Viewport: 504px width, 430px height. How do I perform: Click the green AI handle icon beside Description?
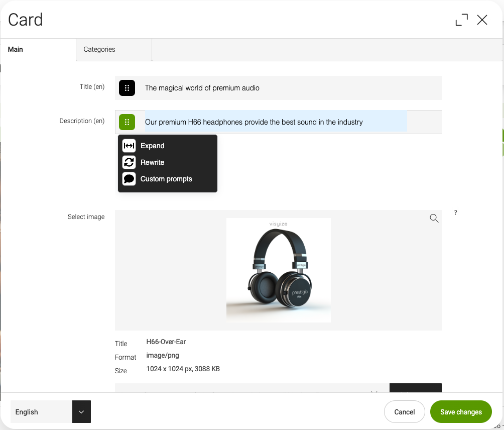[x=127, y=122]
